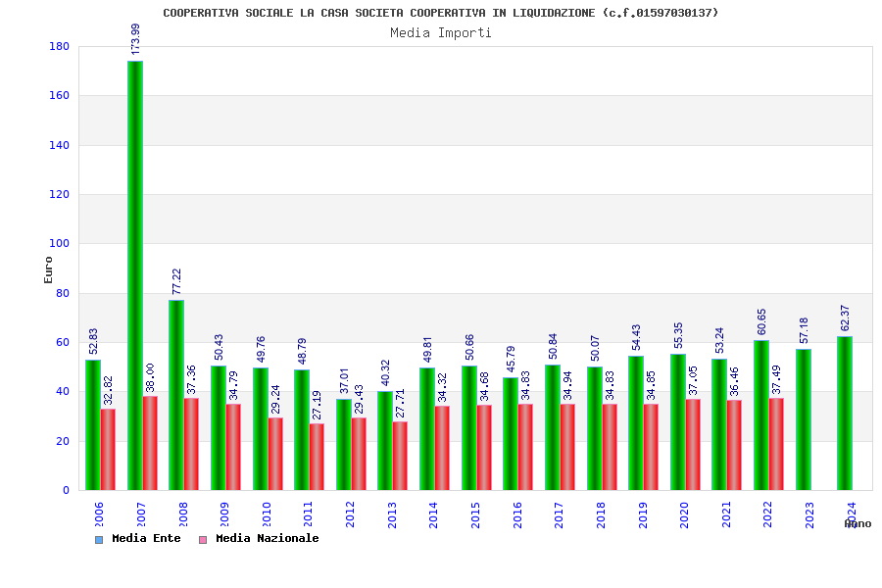This screenshot has height=588, width=882.
Task: Select the 62.37 green bar for 2024
Action: tap(845, 413)
